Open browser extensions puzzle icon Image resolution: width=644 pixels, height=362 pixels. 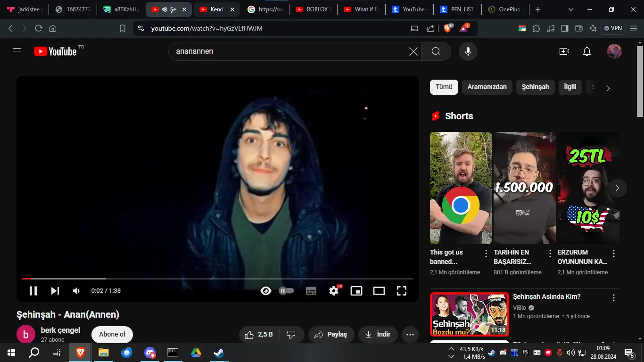click(537, 28)
